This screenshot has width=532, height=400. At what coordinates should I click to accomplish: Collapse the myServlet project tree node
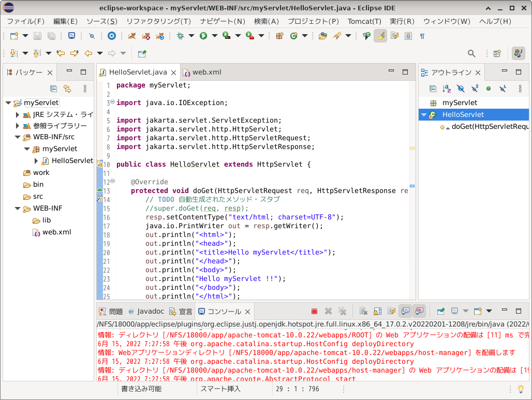coord(8,103)
